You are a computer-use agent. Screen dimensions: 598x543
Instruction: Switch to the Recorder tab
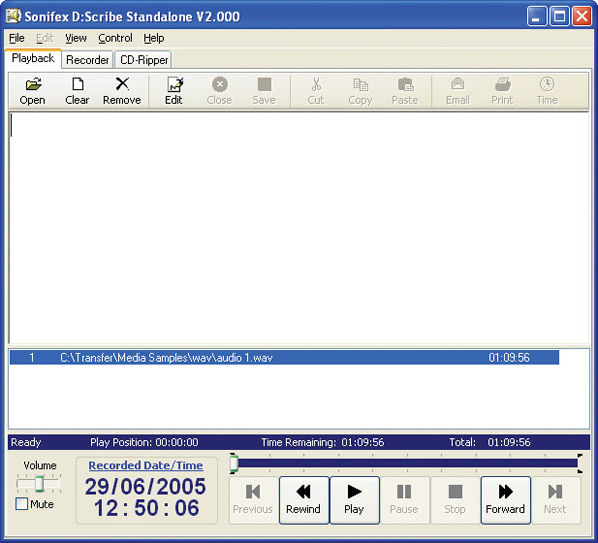pyautogui.click(x=87, y=60)
